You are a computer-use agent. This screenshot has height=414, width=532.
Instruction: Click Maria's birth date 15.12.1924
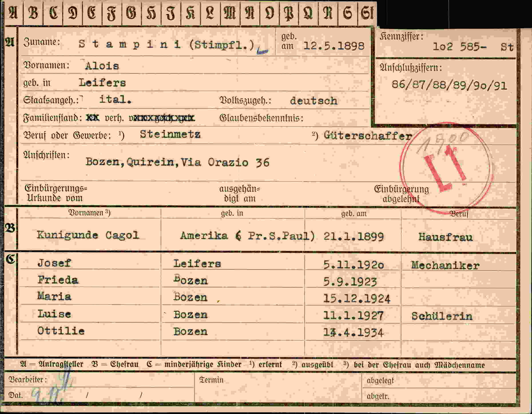[x=357, y=299]
